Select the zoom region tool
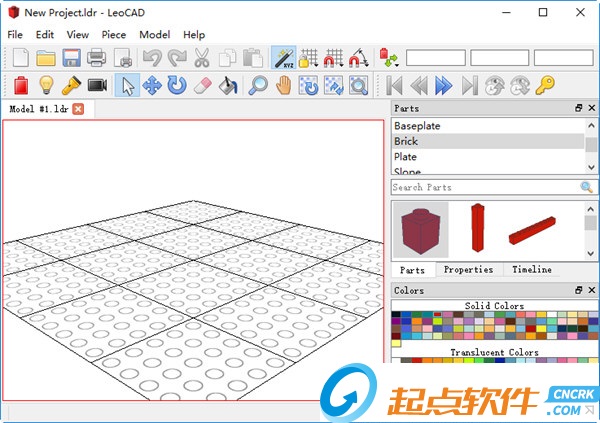This screenshot has width=600, height=423. [359, 85]
